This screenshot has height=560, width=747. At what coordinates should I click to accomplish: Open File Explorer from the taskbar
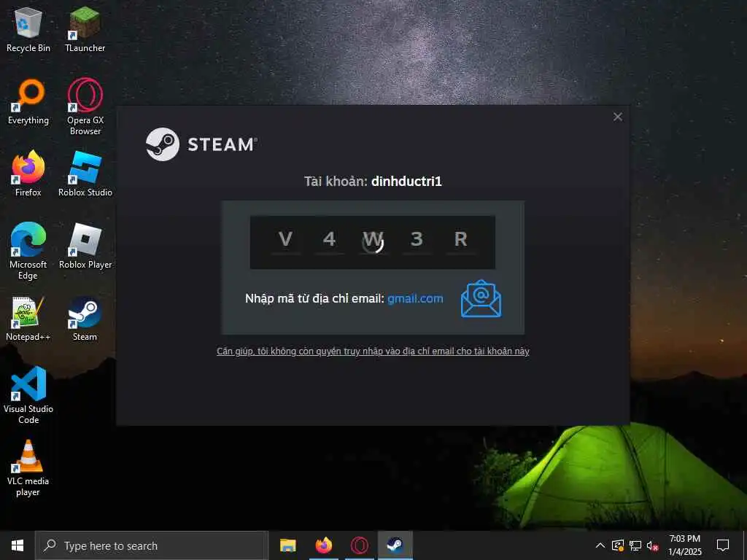pyautogui.click(x=287, y=545)
